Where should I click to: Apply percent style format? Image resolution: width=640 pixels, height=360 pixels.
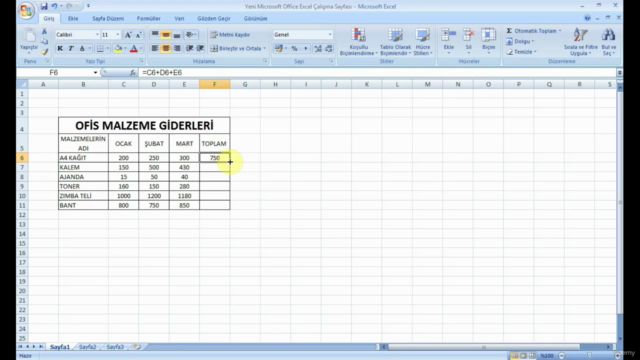pyautogui.click(x=294, y=49)
